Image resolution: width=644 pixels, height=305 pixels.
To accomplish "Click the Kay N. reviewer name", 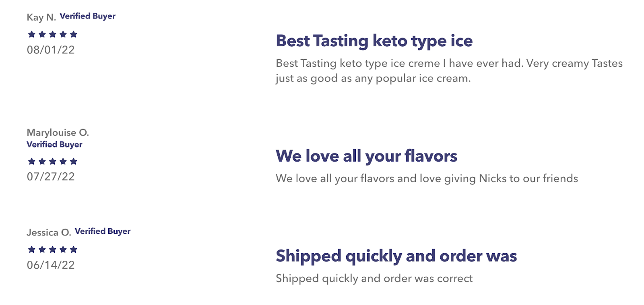I will (x=41, y=17).
